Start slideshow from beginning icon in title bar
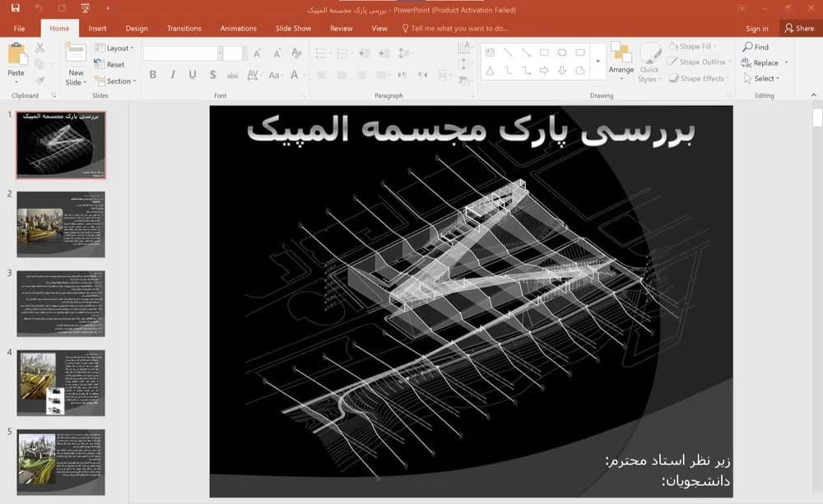 pyautogui.click(x=85, y=8)
